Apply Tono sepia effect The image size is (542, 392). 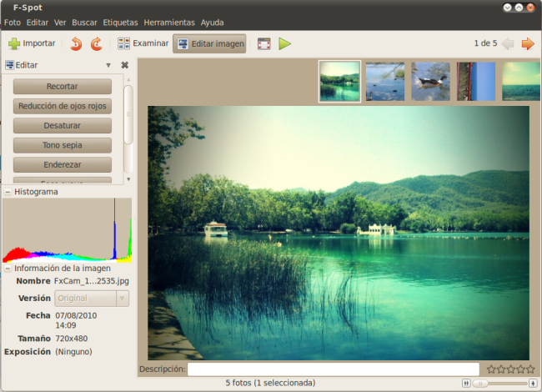(x=63, y=145)
